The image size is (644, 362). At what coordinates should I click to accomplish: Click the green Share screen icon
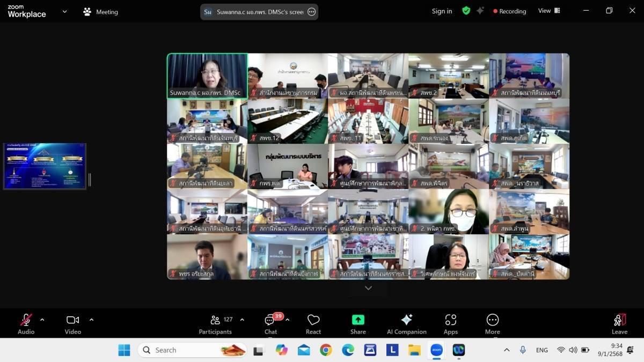tap(358, 320)
